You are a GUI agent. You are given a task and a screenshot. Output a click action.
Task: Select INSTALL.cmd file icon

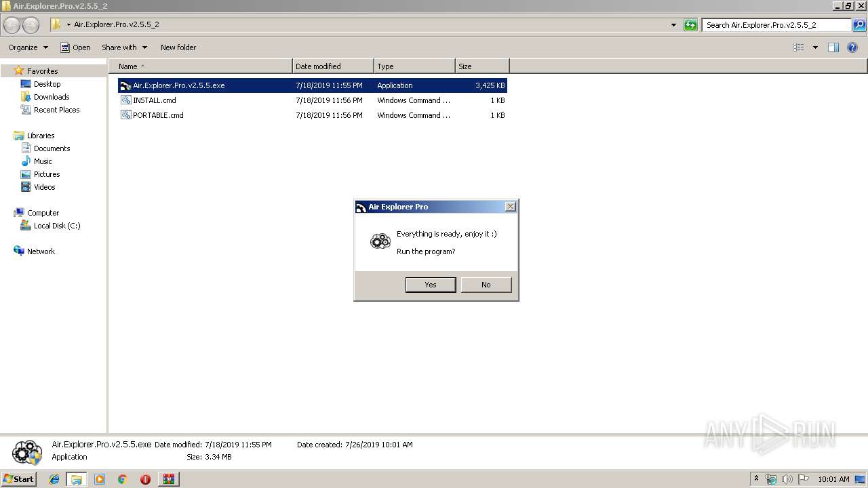click(125, 100)
